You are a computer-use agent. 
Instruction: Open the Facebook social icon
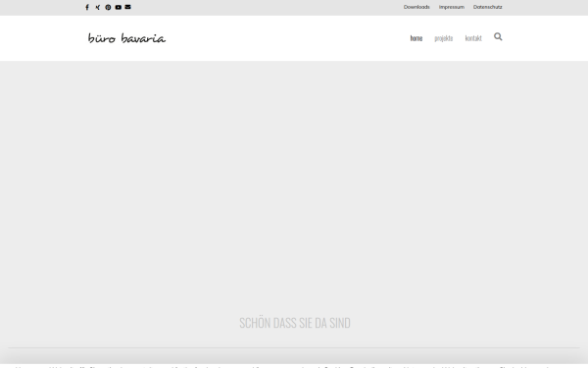coord(87,7)
